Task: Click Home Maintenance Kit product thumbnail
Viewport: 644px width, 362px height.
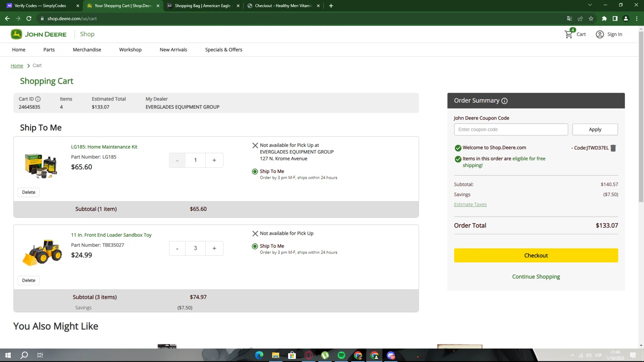Action: 41,166
